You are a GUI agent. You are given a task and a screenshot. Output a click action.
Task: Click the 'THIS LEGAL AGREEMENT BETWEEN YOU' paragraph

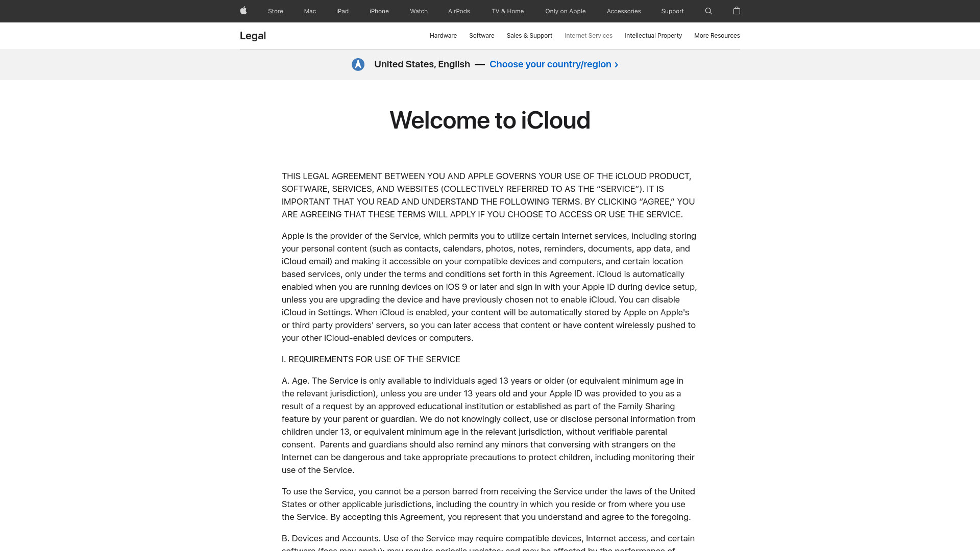pyautogui.click(x=489, y=195)
